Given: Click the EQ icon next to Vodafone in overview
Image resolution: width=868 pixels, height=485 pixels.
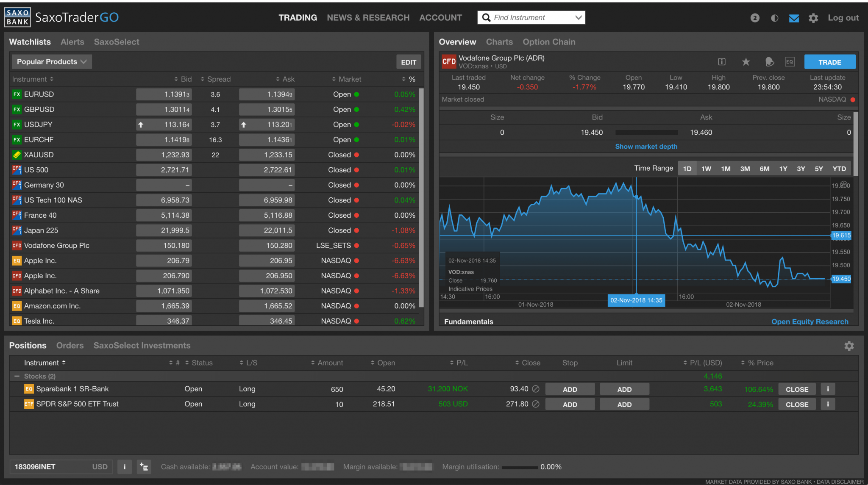Looking at the screenshot, I should click(788, 61).
